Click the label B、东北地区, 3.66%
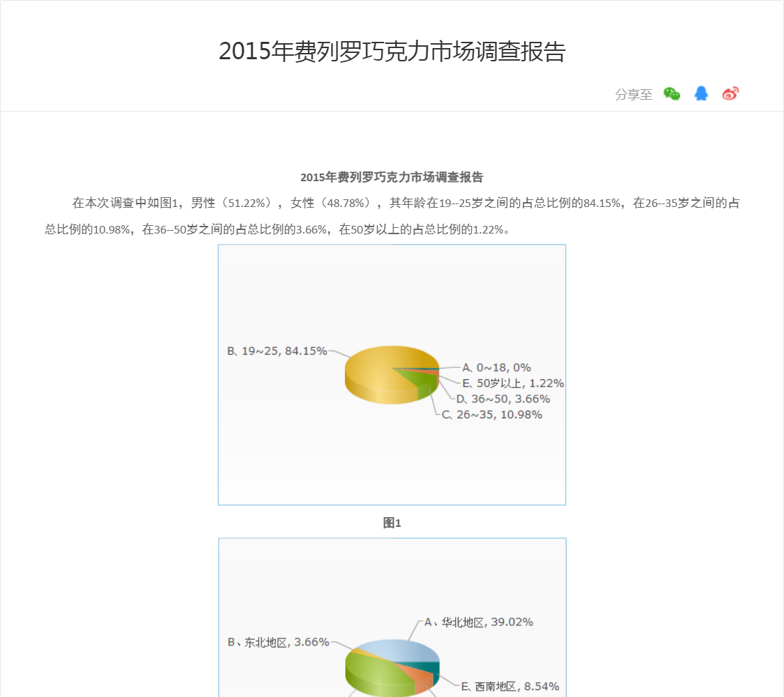This screenshot has width=784, height=697. point(279,642)
